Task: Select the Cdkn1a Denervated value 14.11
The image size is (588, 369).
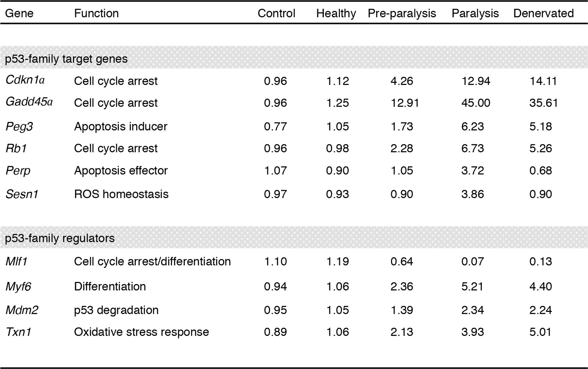Action: [543, 81]
